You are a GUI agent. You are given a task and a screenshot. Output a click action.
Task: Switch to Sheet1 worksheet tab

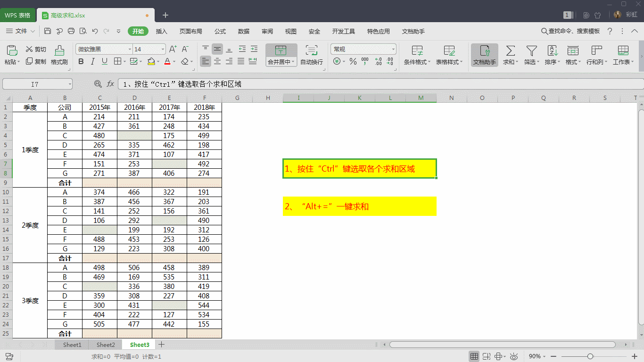[72, 345]
